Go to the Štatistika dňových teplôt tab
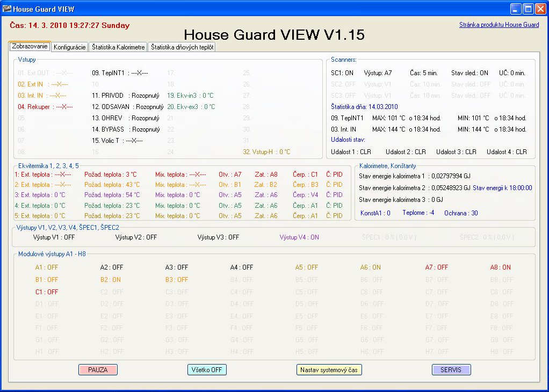The width and height of the screenshot is (549, 392). [x=182, y=47]
